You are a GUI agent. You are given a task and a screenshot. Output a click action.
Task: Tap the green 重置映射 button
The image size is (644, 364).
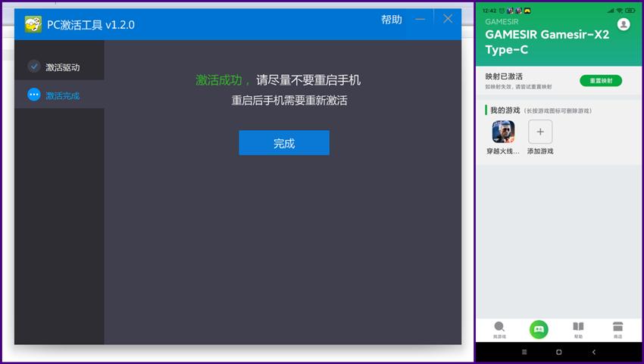[x=600, y=80]
